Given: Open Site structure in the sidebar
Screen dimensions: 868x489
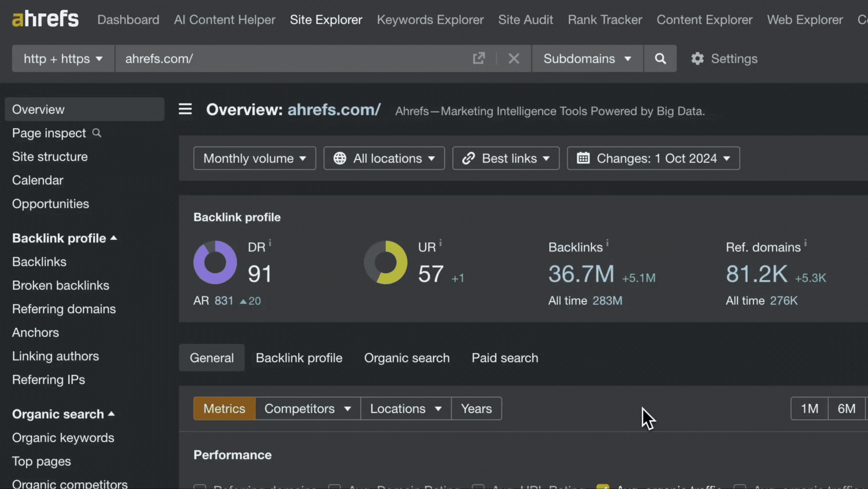Looking at the screenshot, I should (50, 156).
